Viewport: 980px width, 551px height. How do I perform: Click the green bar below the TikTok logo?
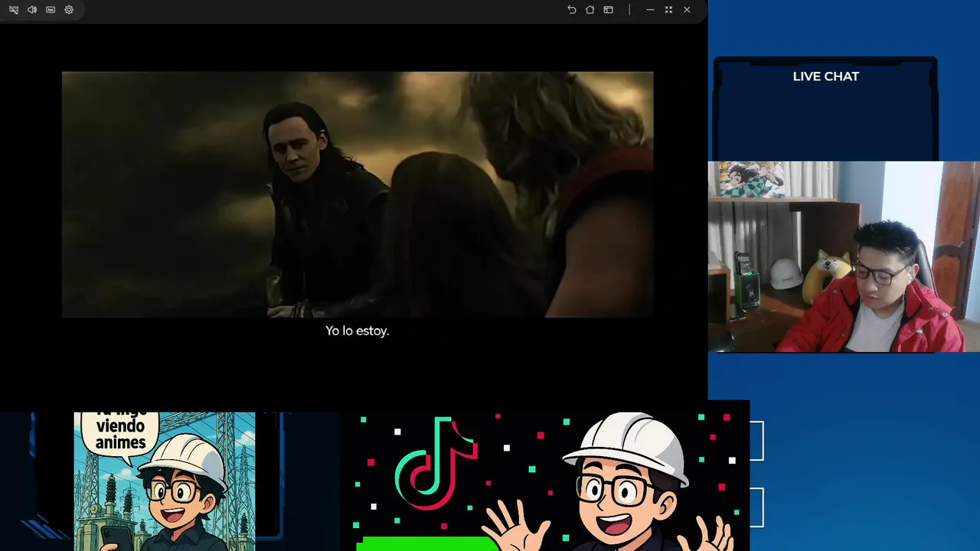point(427,544)
